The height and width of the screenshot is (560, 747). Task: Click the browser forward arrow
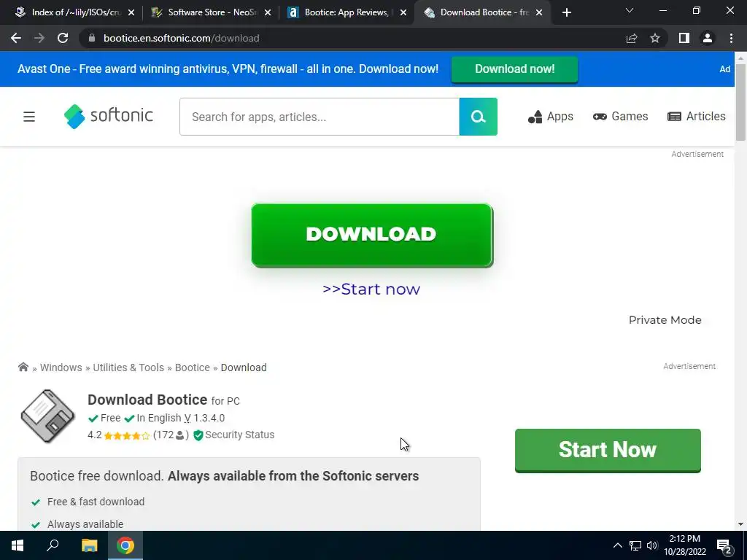(x=39, y=38)
